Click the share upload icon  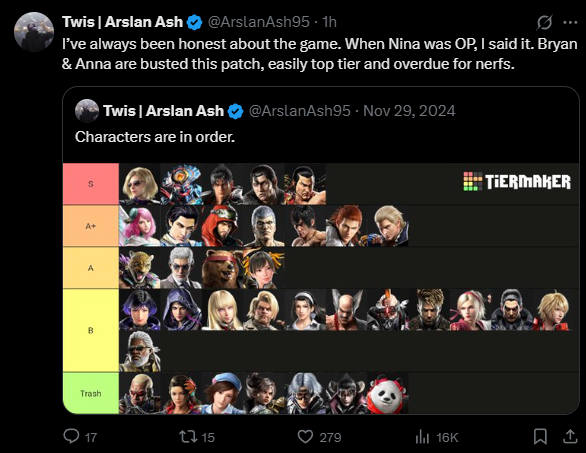(x=570, y=437)
